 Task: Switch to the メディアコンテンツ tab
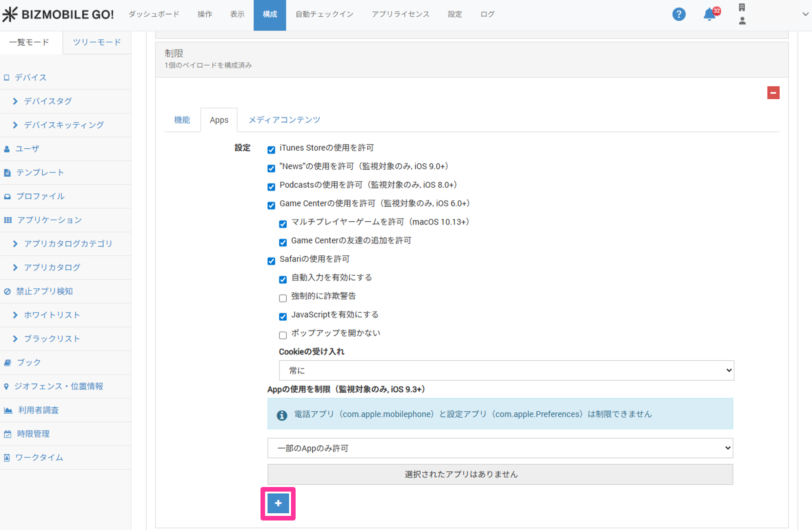[284, 120]
